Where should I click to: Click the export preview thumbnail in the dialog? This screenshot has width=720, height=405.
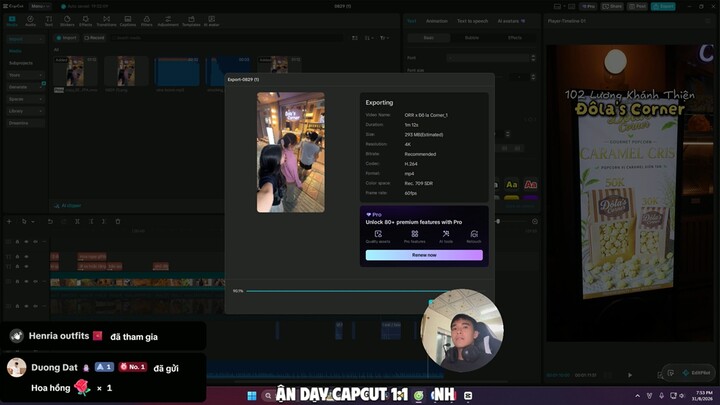click(x=291, y=152)
